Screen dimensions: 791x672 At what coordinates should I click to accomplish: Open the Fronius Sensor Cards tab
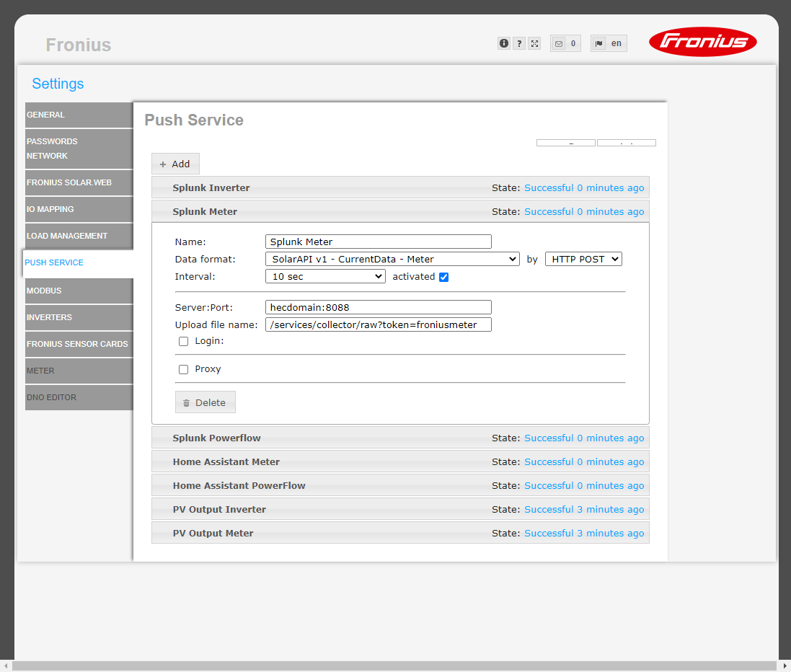pyautogui.click(x=79, y=344)
